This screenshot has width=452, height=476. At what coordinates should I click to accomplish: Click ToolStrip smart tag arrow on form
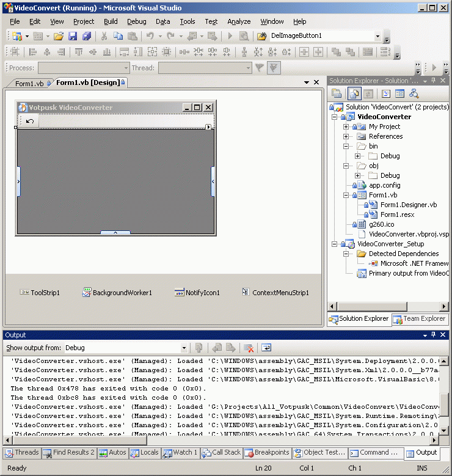tap(208, 127)
